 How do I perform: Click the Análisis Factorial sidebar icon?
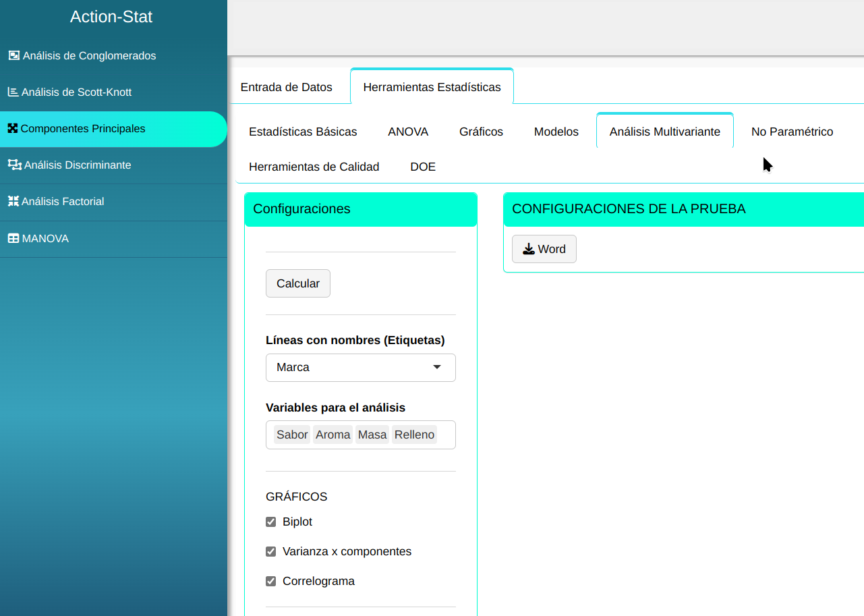coord(13,201)
